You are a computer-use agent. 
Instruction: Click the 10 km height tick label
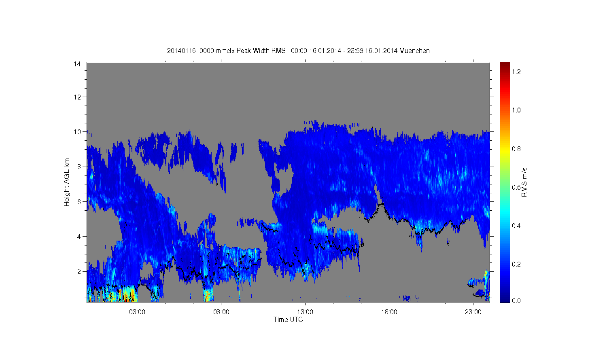click(77, 132)
